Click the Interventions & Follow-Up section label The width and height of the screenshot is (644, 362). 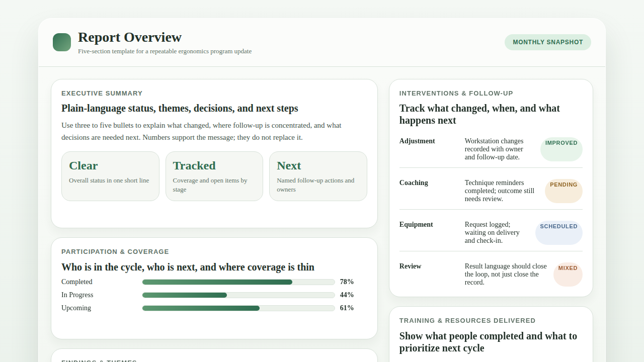click(456, 94)
